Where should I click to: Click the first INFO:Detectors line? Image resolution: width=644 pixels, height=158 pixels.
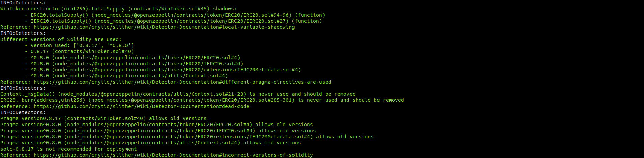tap(23, 3)
